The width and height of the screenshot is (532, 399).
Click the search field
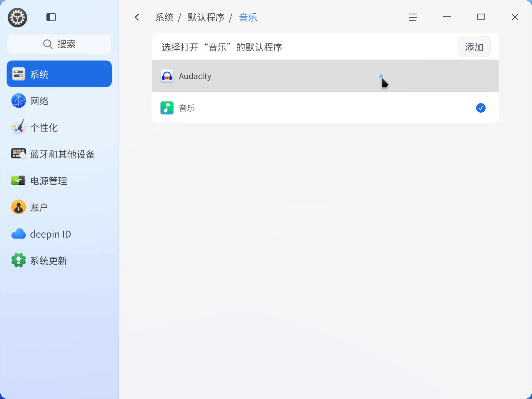(59, 44)
